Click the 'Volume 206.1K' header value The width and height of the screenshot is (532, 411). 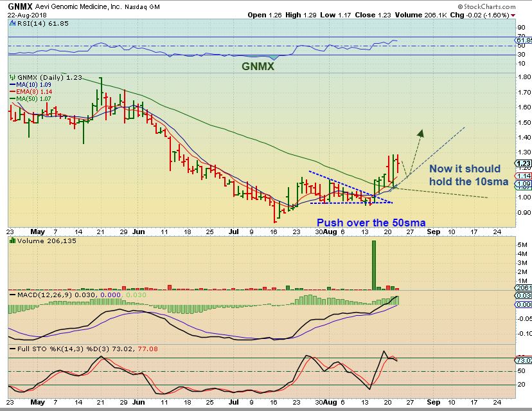click(x=421, y=15)
